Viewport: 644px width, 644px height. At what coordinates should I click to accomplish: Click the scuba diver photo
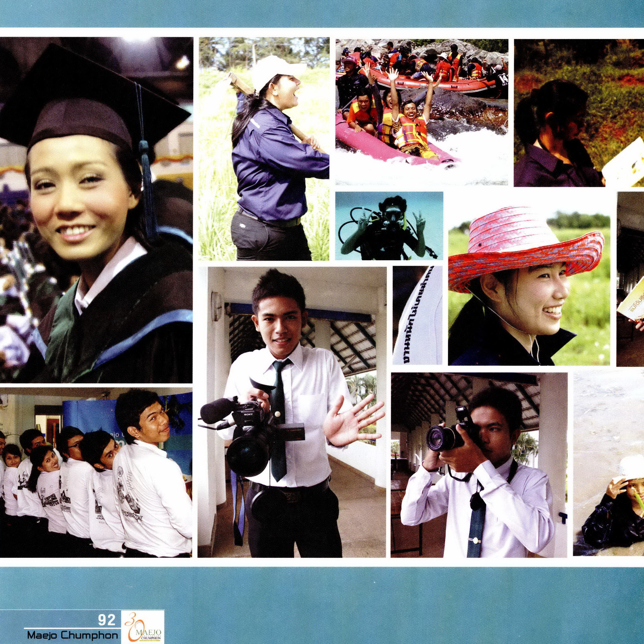pyautogui.click(x=389, y=226)
